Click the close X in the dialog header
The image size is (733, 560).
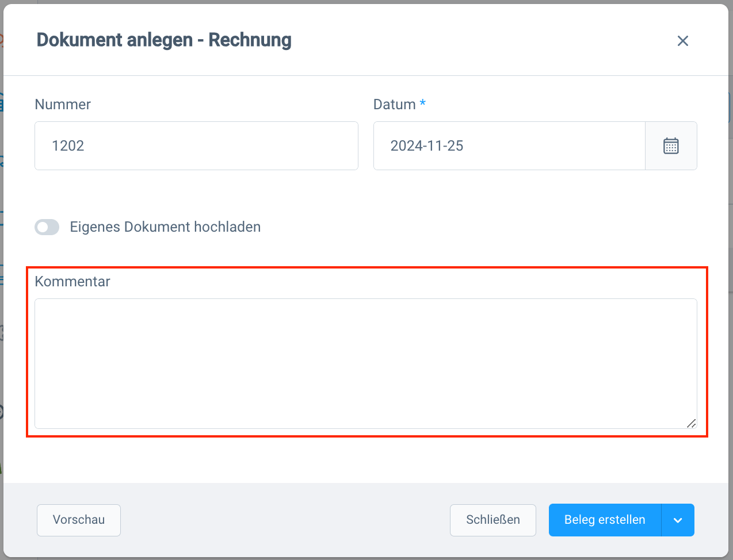[x=682, y=40]
